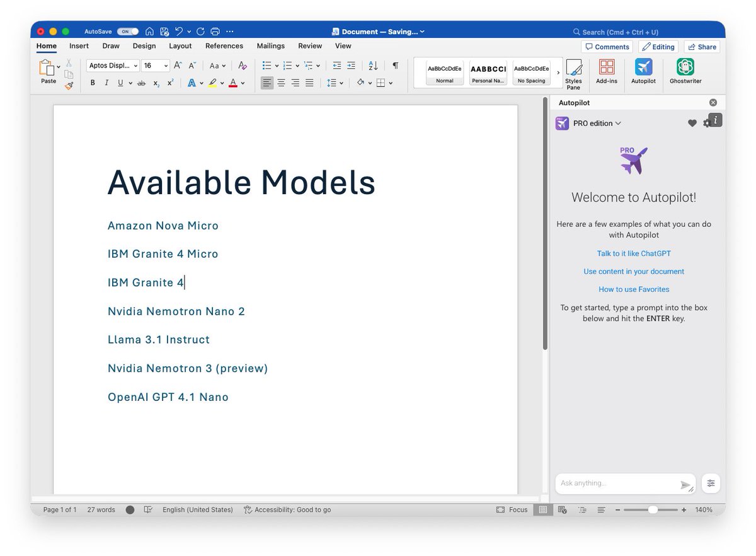Click the Redo arrow icon
756x556 pixels.
click(x=200, y=32)
